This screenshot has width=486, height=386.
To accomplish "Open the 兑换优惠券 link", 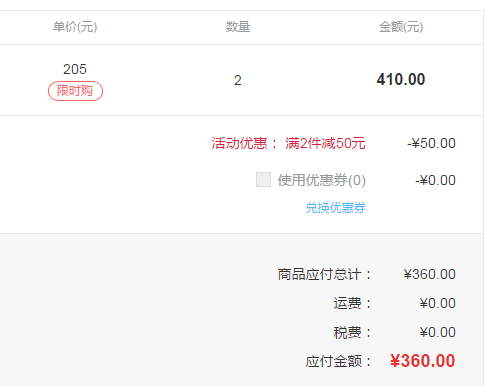I will coord(336,208).
